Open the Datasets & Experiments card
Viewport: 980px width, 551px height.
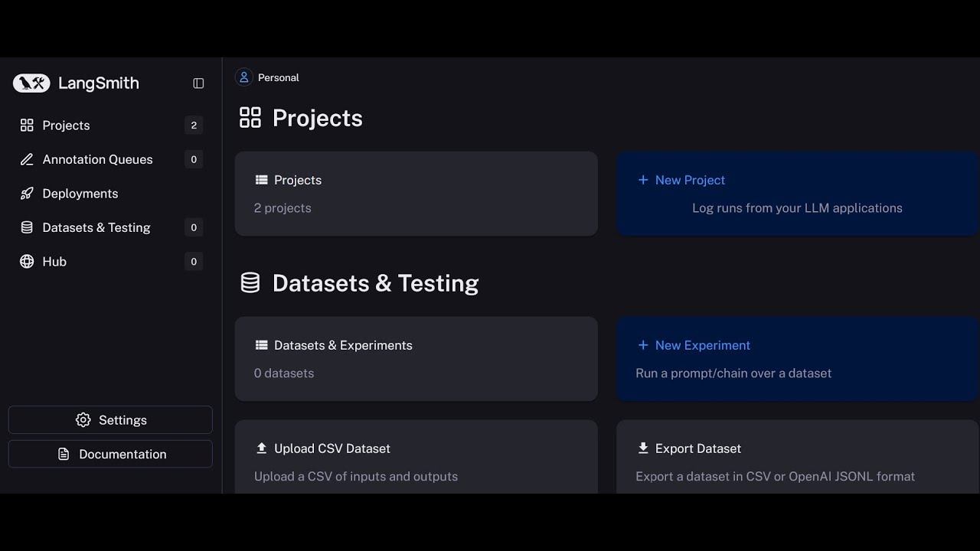pyautogui.click(x=416, y=359)
